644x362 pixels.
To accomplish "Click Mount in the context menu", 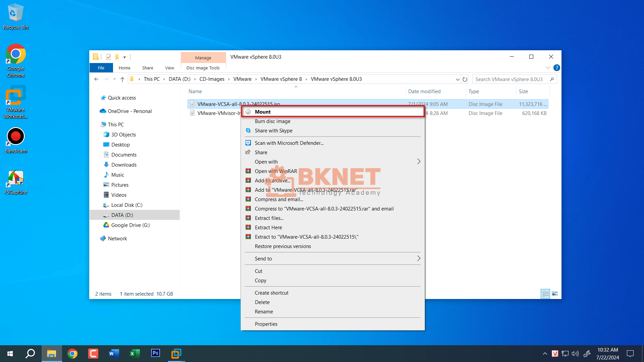I will coord(263,112).
